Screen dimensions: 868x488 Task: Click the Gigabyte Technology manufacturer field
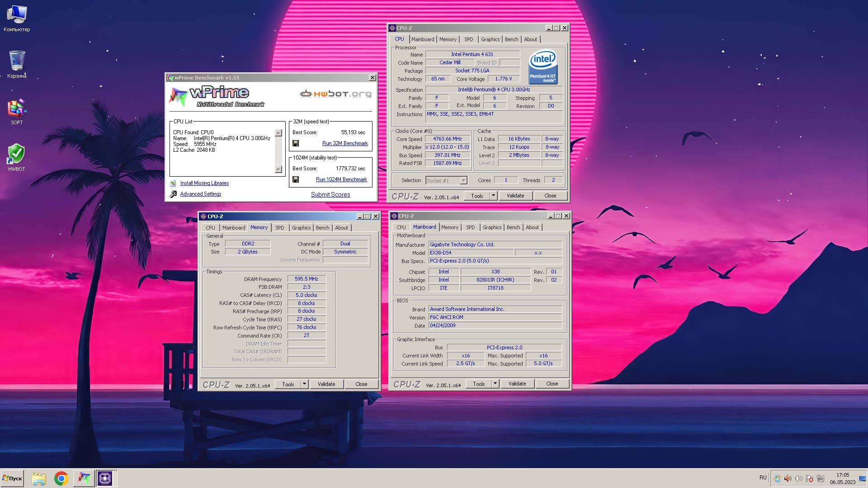[x=495, y=245]
